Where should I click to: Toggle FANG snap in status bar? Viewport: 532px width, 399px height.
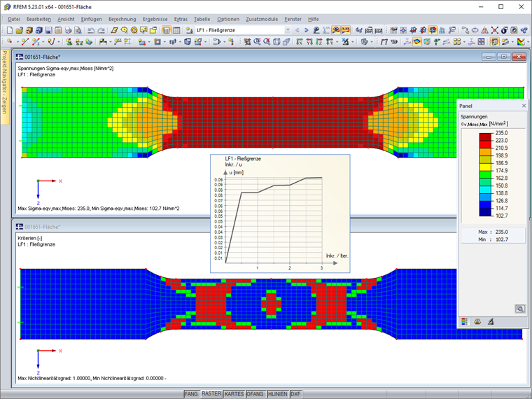coord(191,394)
